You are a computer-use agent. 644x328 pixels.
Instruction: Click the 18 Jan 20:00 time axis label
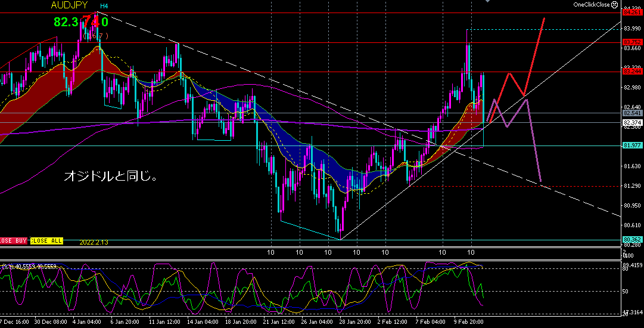[241, 322]
